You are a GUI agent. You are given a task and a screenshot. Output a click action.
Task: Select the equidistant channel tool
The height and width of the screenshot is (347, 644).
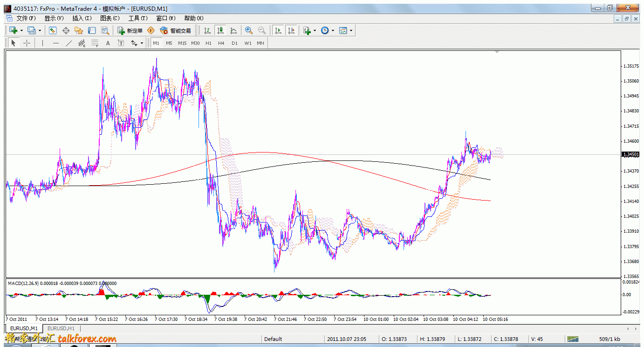click(82, 43)
